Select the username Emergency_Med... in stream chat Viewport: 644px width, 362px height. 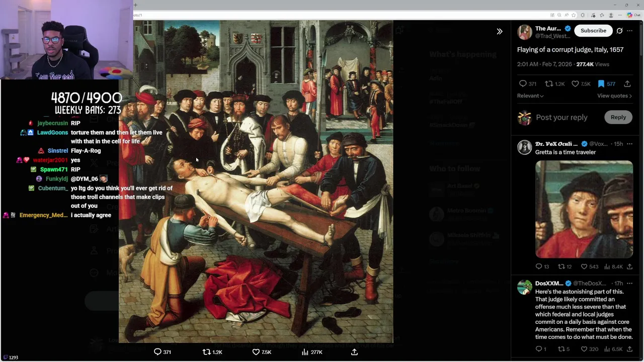[43, 215]
